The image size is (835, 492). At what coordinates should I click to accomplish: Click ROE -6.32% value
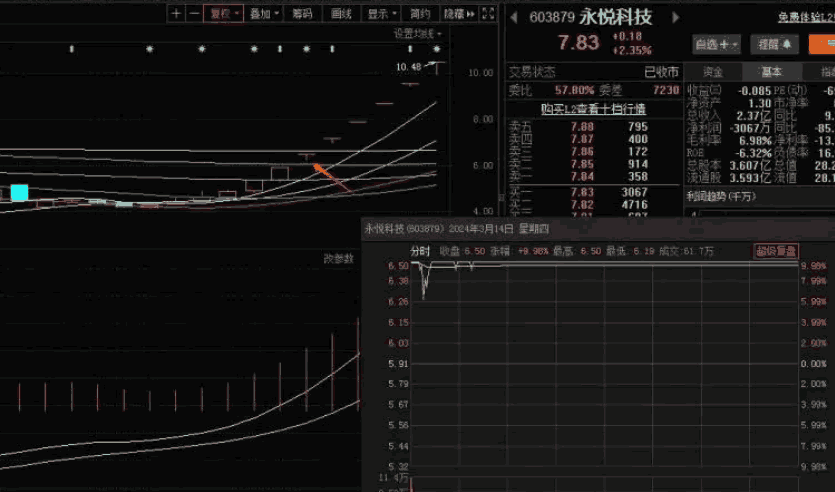coord(754,153)
